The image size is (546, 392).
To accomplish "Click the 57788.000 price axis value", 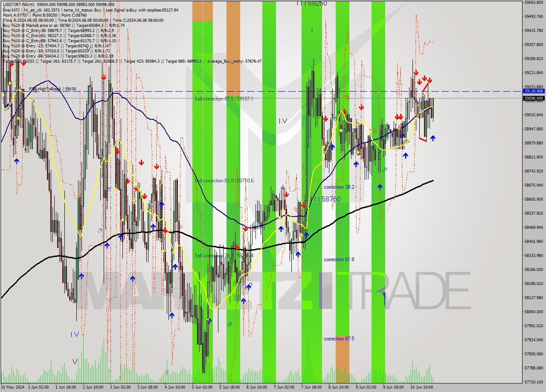I will pyautogui.click(x=534, y=368).
